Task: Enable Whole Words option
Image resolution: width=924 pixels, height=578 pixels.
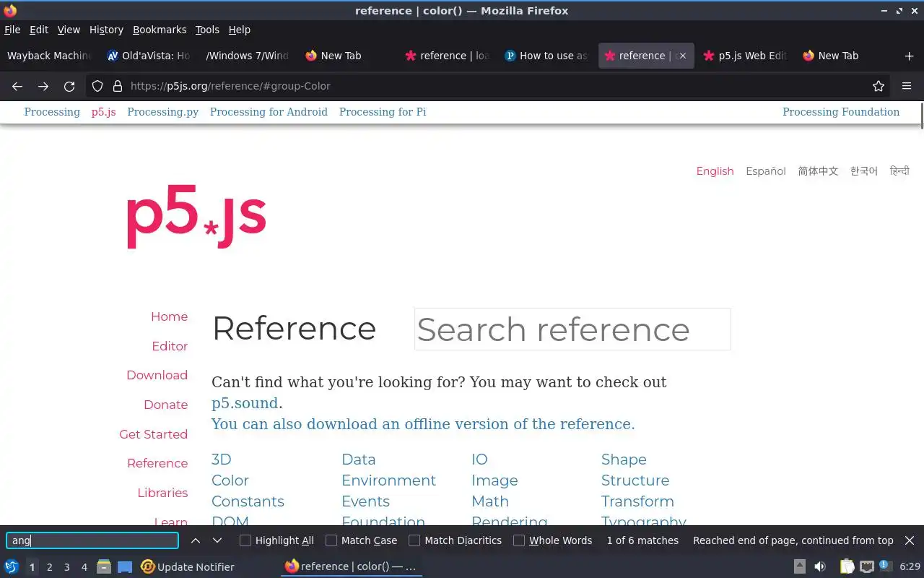Action: tap(519, 540)
